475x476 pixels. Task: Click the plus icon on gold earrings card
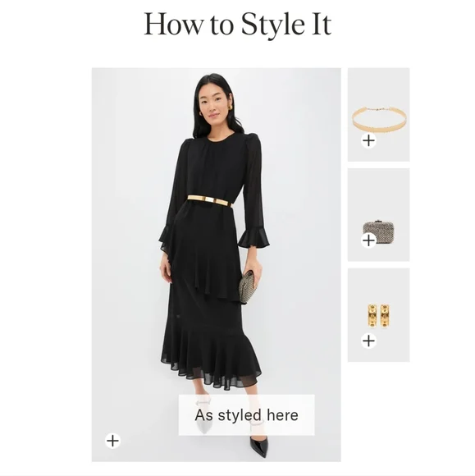point(369,341)
